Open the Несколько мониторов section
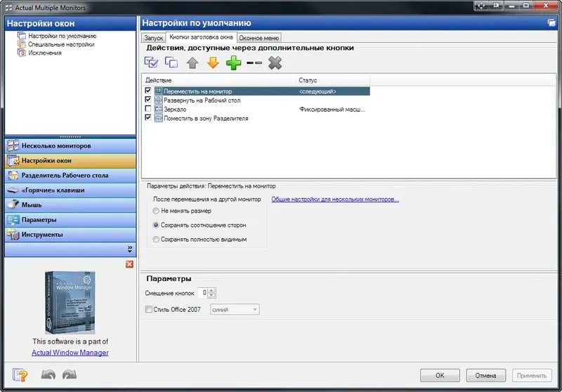 pyautogui.click(x=70, y=146)
